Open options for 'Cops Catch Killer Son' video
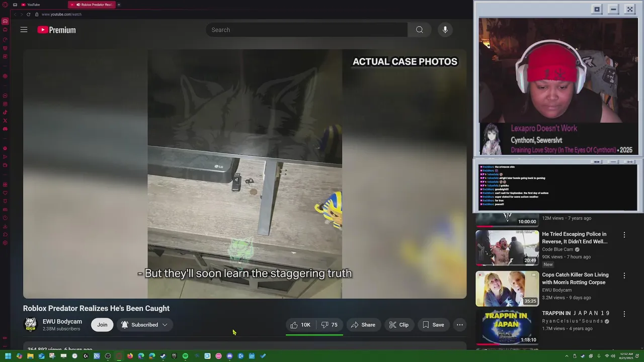The width and height of the screenshot is (644, 362). coord(624,276)
